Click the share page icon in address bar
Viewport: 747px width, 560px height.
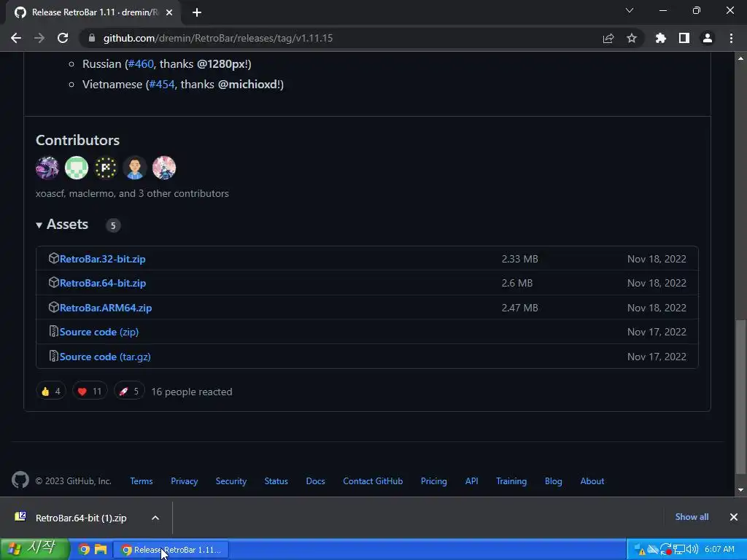pyautogui.click(x=608, y=38)
